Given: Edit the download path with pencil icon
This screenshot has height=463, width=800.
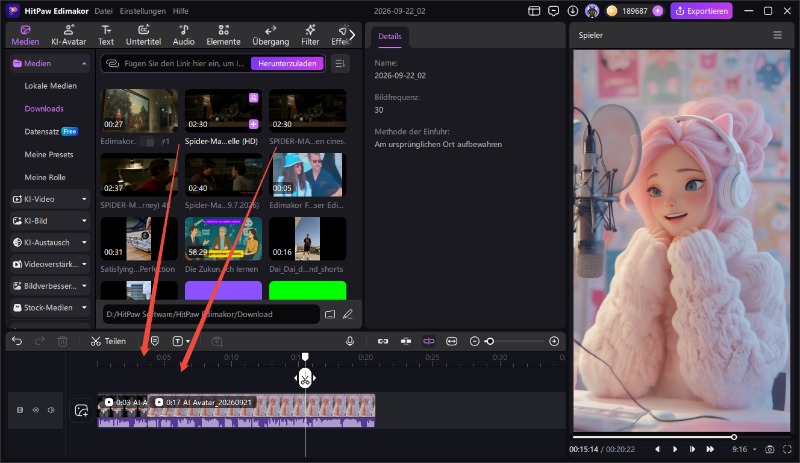Looking at the screenshot, I should (348, 314).
